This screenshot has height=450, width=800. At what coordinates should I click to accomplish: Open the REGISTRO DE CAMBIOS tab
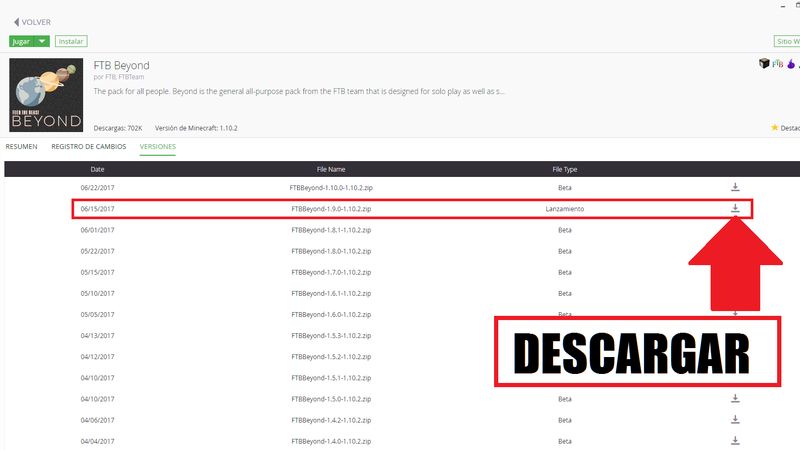click(89, 146)
